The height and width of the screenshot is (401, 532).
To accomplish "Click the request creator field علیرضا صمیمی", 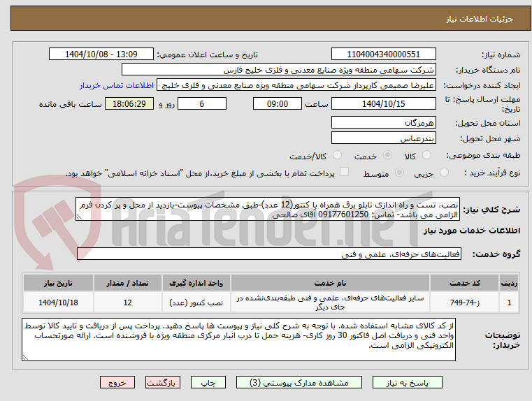I will (x=296, y=85).
